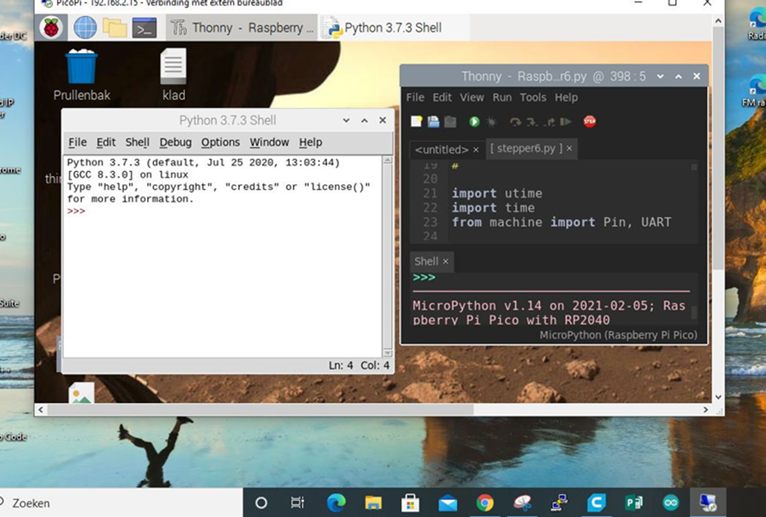Open Tools menu in Thonny
The height and width of the screenshot is (517, 766).
[533, 97]
